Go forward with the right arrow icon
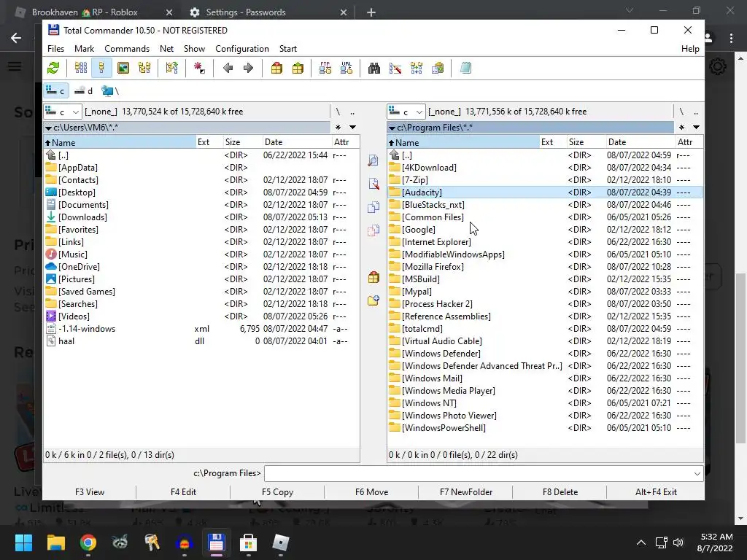 (x=248, y=68)
